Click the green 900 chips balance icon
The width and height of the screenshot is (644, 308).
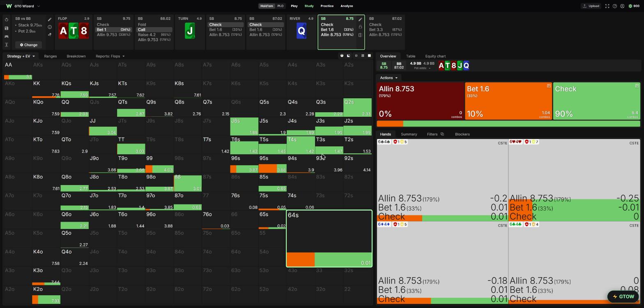click(630, 6)
